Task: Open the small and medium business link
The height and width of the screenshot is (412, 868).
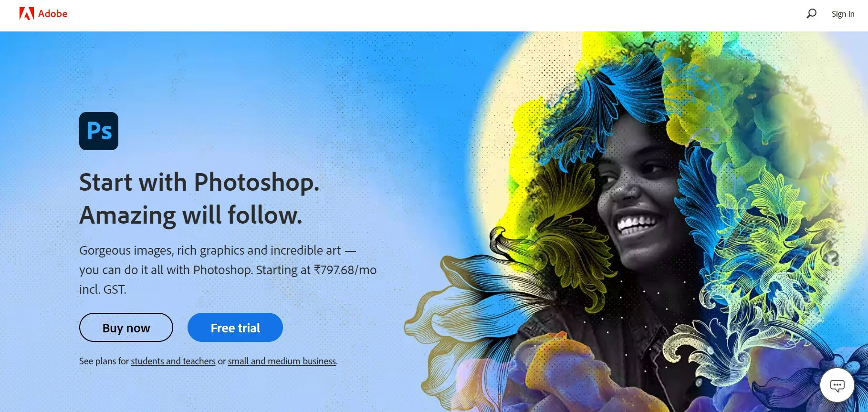Action: 282,361
